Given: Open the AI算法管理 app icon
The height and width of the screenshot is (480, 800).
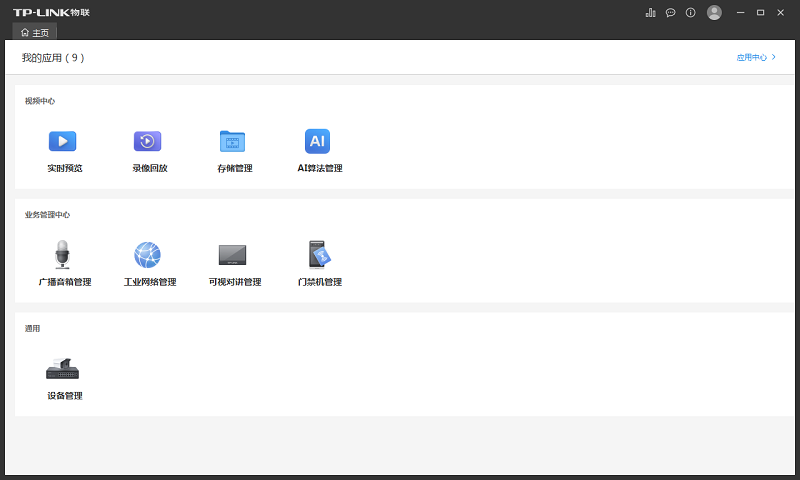Looking at the screenshot, I should [317, 141].
